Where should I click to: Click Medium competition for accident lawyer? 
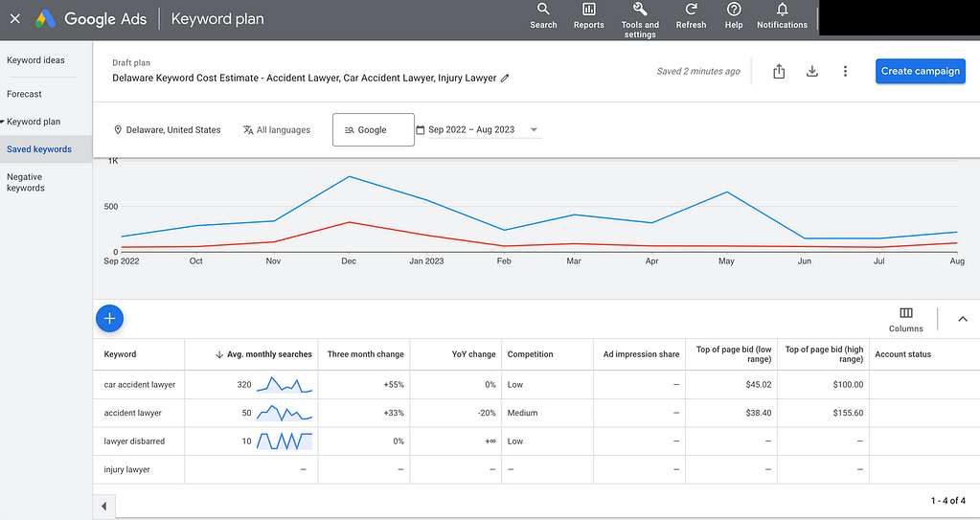coord(522,413)
